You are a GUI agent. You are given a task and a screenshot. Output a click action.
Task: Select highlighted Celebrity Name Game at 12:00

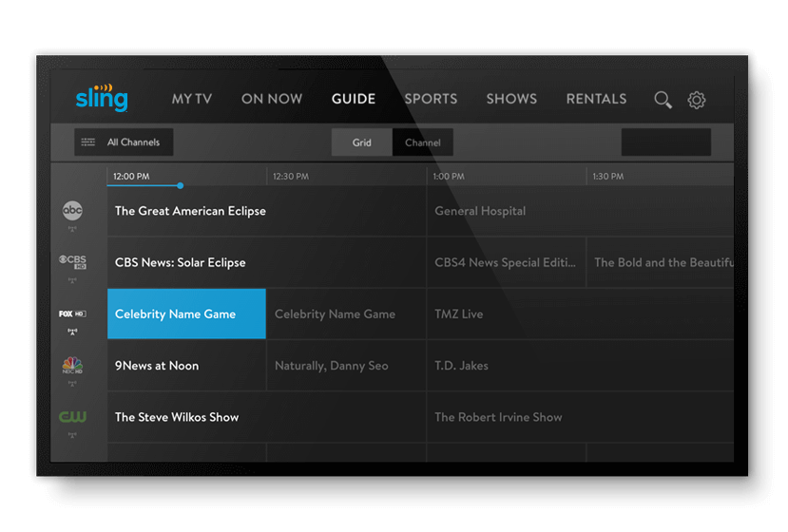tap(186, 314)
